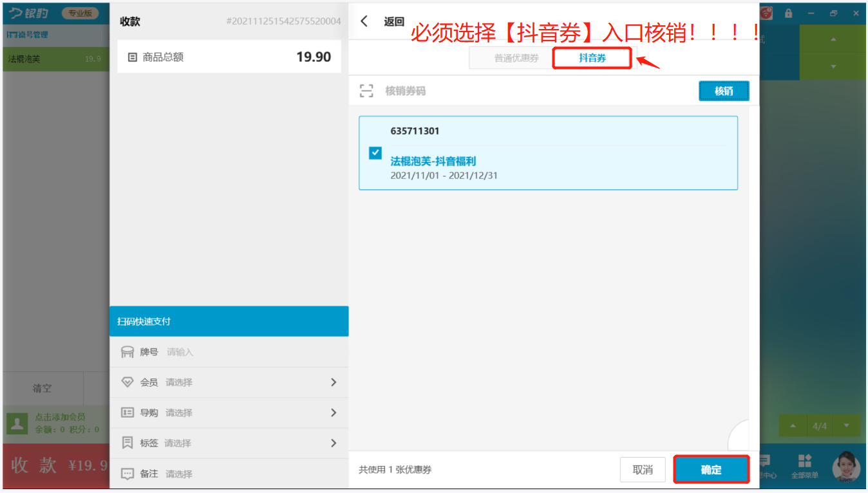Click the back arrow beside 返回
The height and width of the screenshot is (493, 868).
point(364,21)
